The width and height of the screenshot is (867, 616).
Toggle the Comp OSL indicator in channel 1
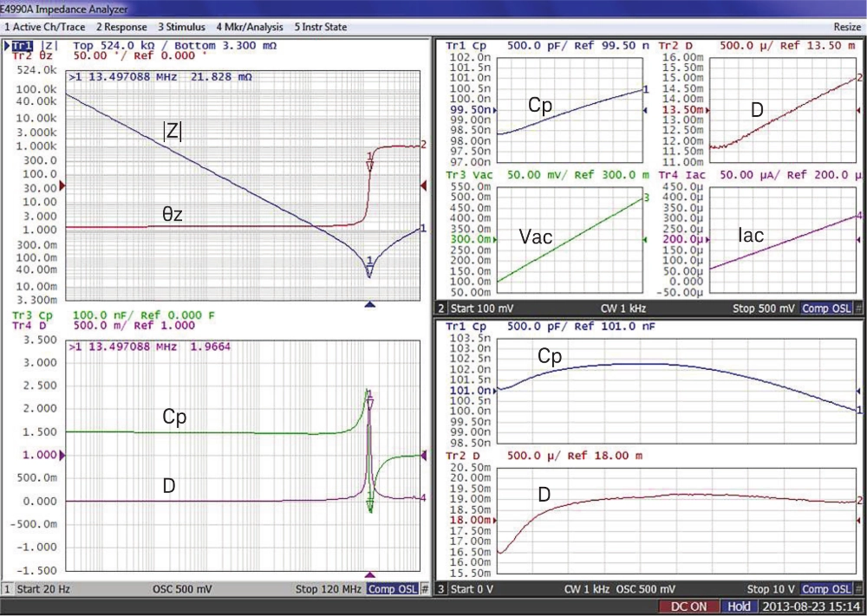(x=392, y=589)
